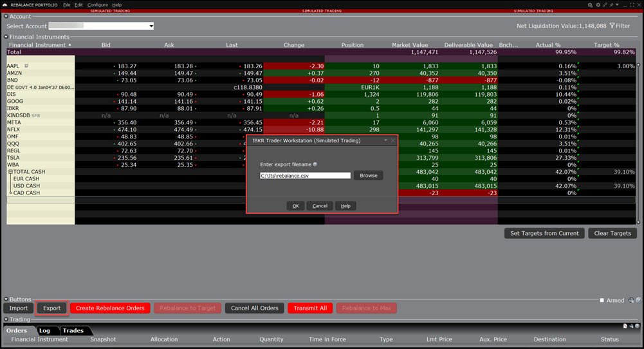Close the export filename dialog
The width and height of the screenshot is (644, 349).
pos(393,140)
